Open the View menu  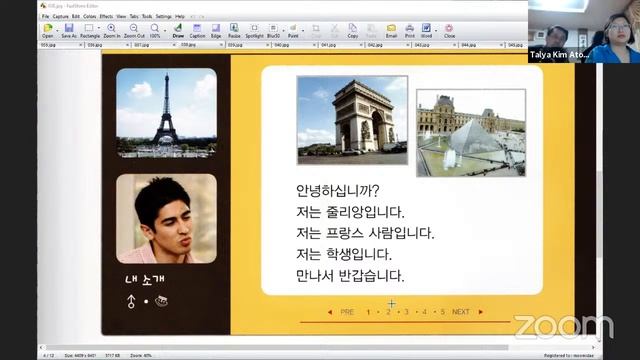[x=121, y=17]
